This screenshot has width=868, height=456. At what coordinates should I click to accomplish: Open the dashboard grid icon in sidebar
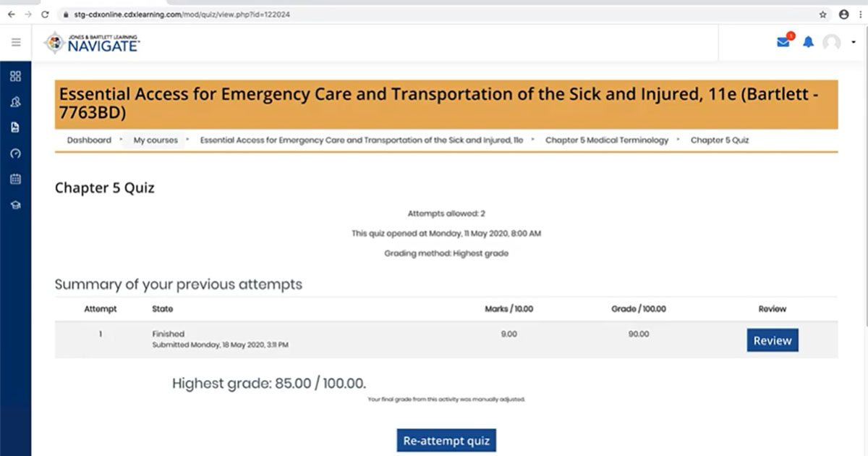(16, 77)
